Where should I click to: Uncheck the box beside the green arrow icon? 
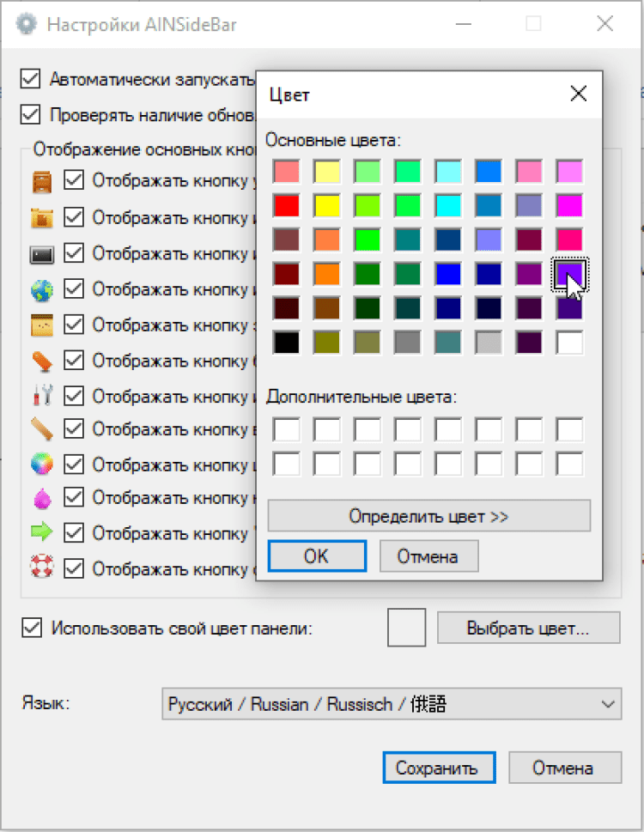click(x=74, y=532)
